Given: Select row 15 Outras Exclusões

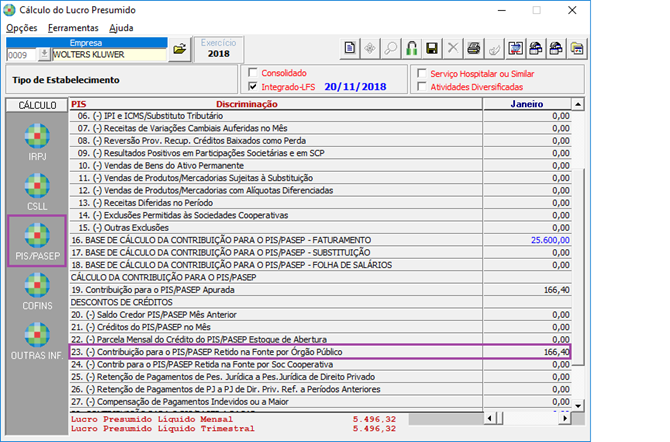Looking at the screenshot, I should pyautogui.click(x=320, y=227).
